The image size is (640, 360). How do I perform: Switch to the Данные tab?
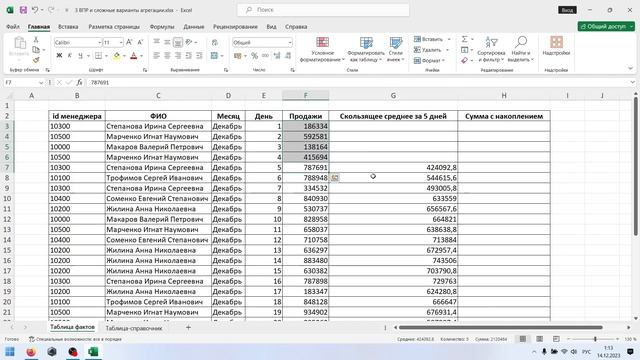coord(193,27)
